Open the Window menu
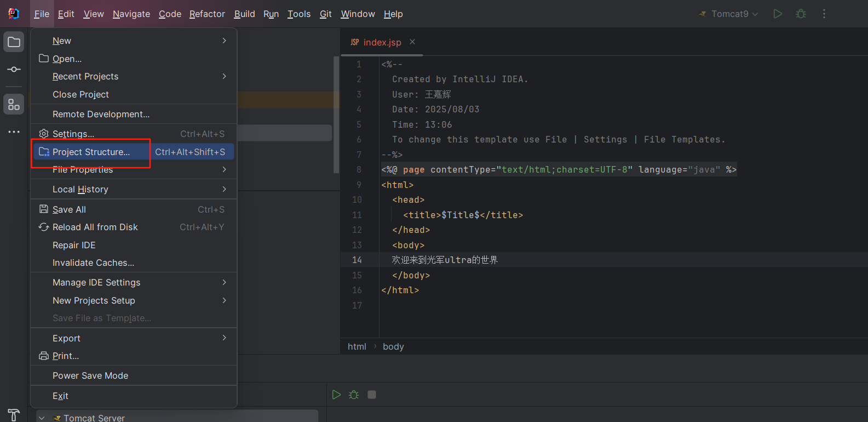The width and height of the screenshot is (868, 422). click(358, 14)
